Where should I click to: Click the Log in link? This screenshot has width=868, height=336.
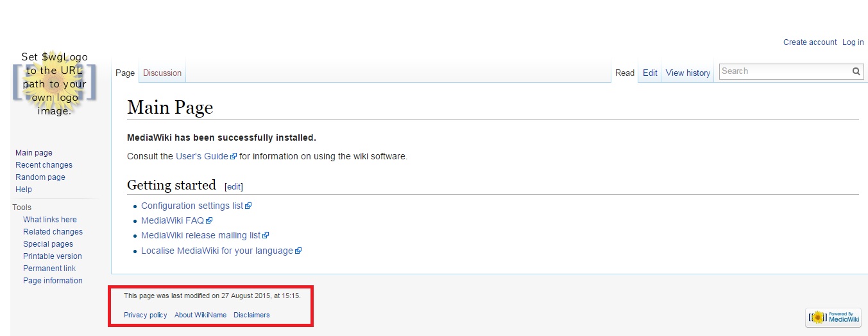click(853, 42)
